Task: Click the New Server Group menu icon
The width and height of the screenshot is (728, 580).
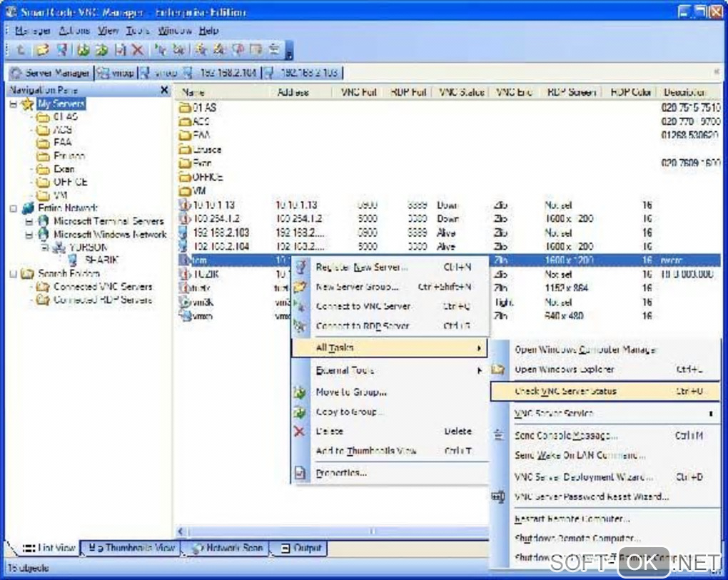Action: (300, 287)
